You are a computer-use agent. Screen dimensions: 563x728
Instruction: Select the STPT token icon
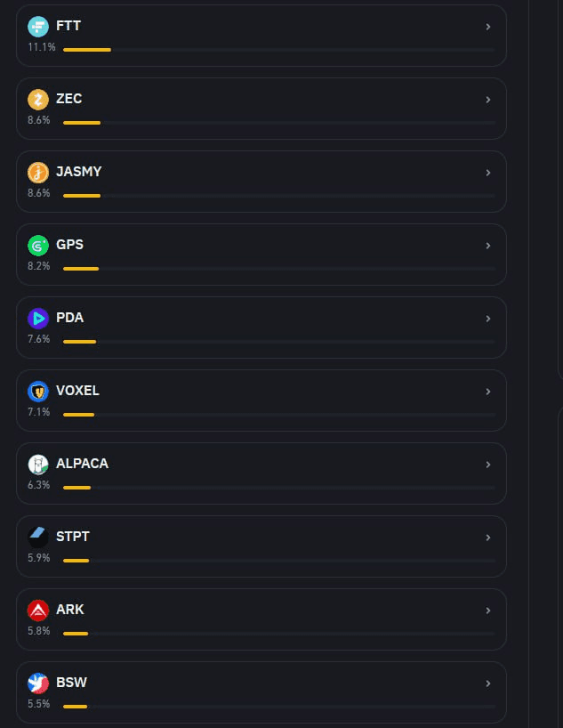(x=38, y=537)
